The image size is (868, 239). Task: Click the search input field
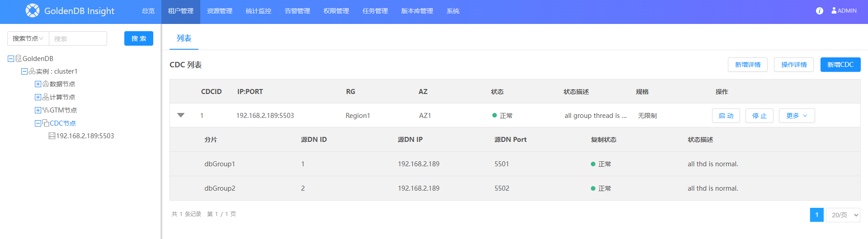(78, 38)
